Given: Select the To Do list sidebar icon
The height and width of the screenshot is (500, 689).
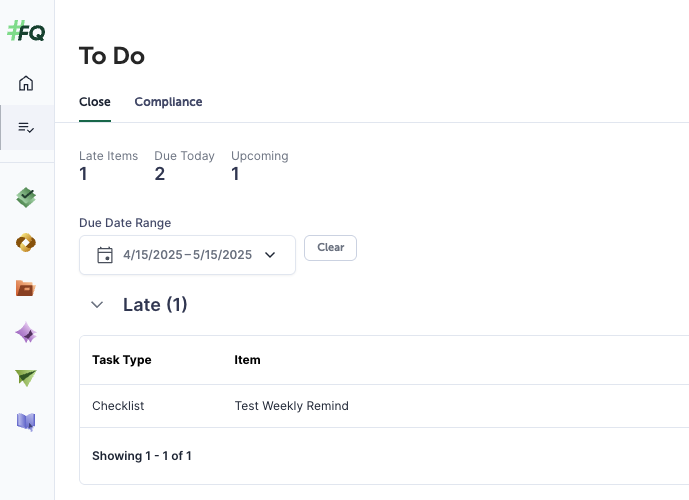Looking at the screenshot, I should coord(27,127).
